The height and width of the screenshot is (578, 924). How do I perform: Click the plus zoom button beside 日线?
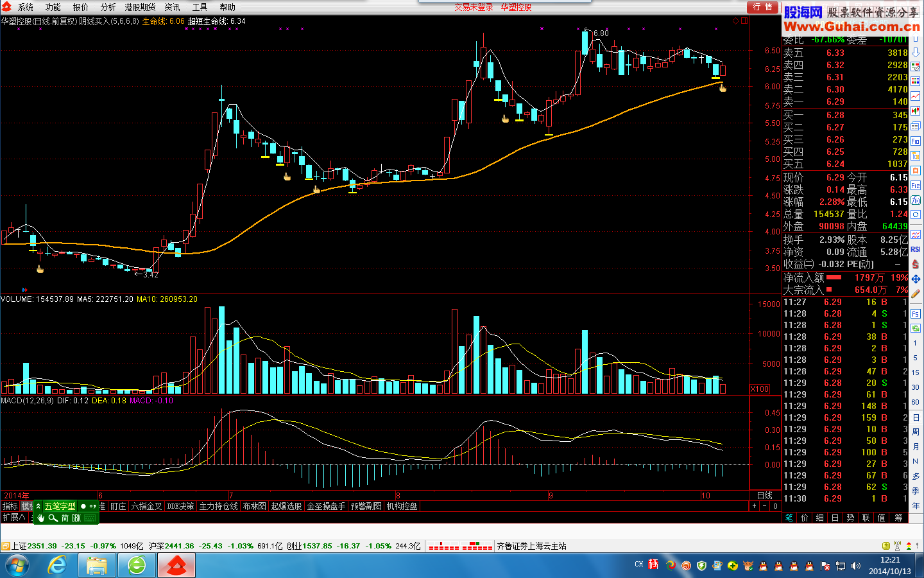754,506
